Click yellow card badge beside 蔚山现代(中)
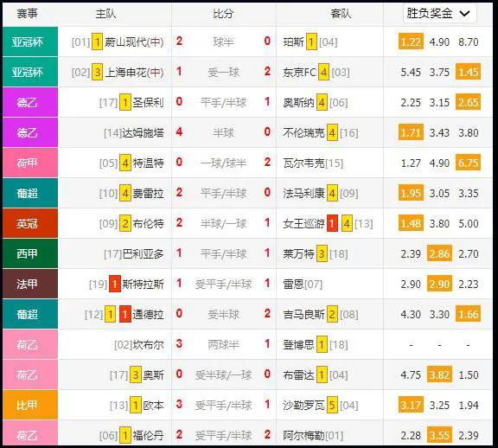 pos(97,42)
